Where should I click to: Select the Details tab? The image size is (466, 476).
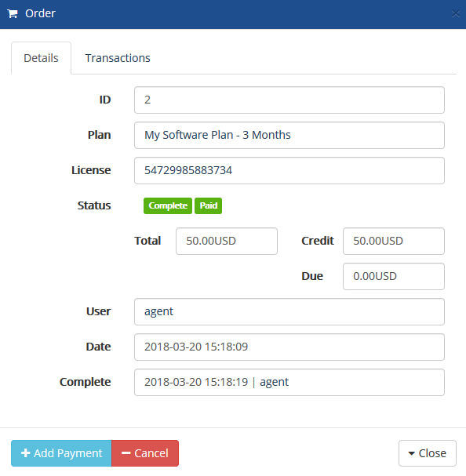pyautogui.click(x=41, y=58)
